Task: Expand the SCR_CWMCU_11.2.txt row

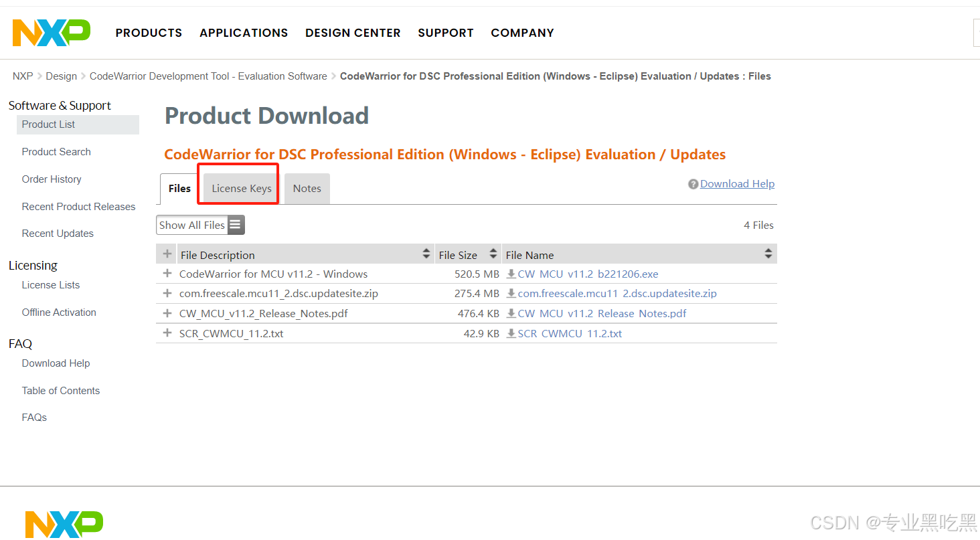Action: [x=167, y=333]
